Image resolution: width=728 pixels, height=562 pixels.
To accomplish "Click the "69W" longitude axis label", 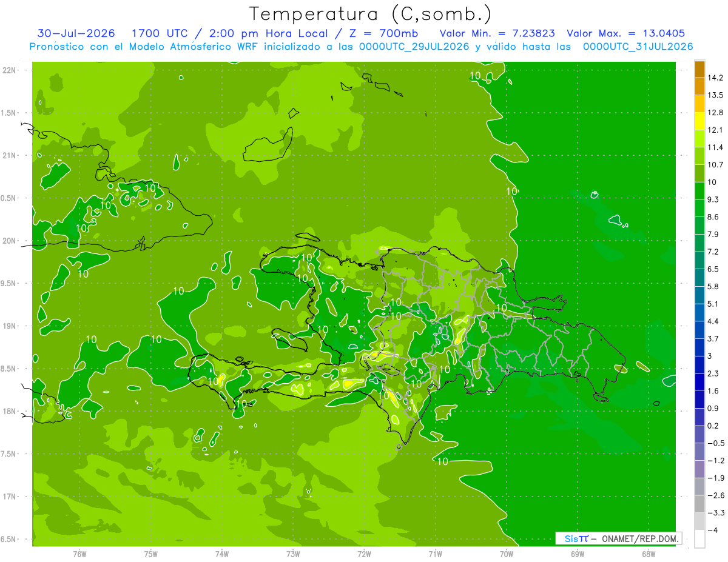I will coord(578,554).
